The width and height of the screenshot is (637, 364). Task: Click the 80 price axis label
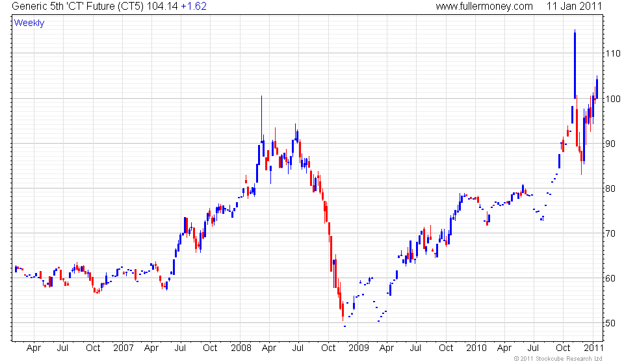click(x=610, y=189)
